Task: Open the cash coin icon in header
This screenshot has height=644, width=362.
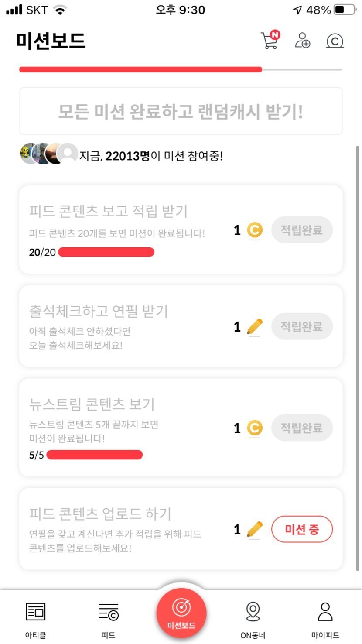Action: coord(335,41)
